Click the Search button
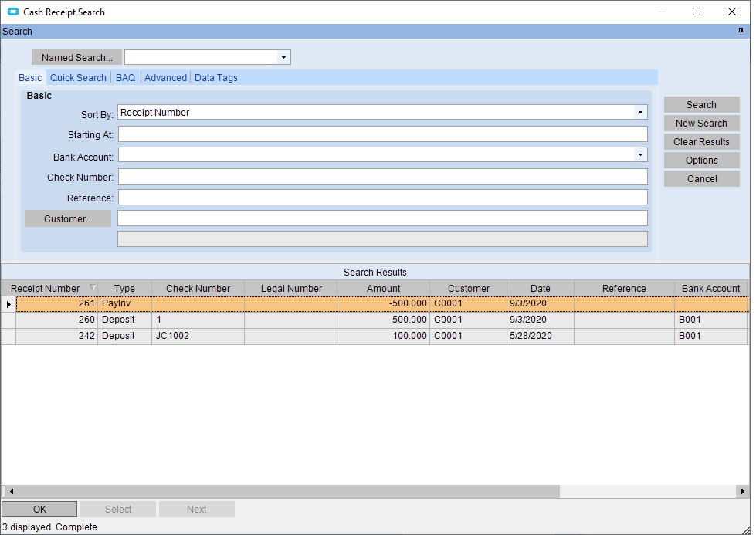 pyautogui.click(x=701, y=104)
